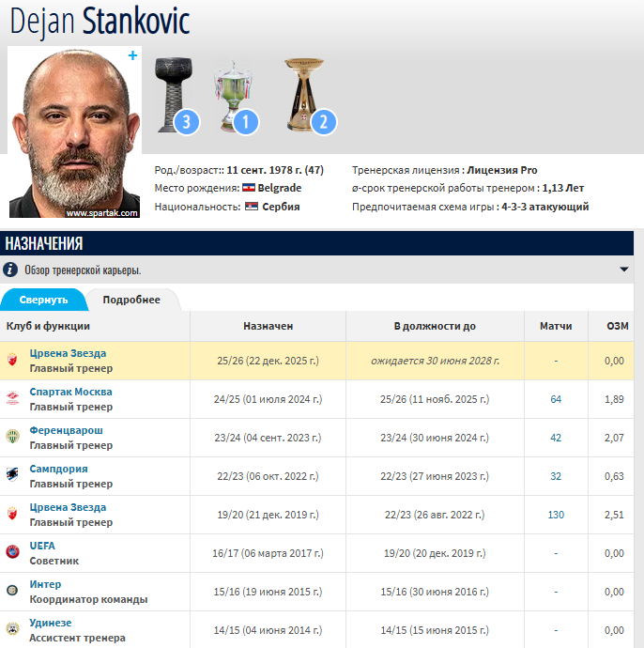This screenshot has height=648, width=644.
Task: Open the UEFA link
Action: coord(42,546)
